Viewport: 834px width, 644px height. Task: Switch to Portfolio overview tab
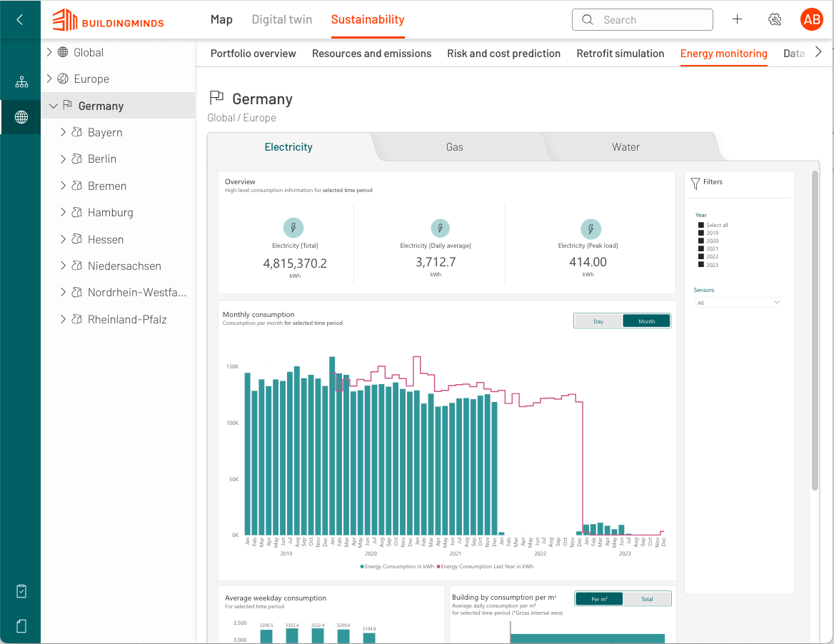point(253,54)
